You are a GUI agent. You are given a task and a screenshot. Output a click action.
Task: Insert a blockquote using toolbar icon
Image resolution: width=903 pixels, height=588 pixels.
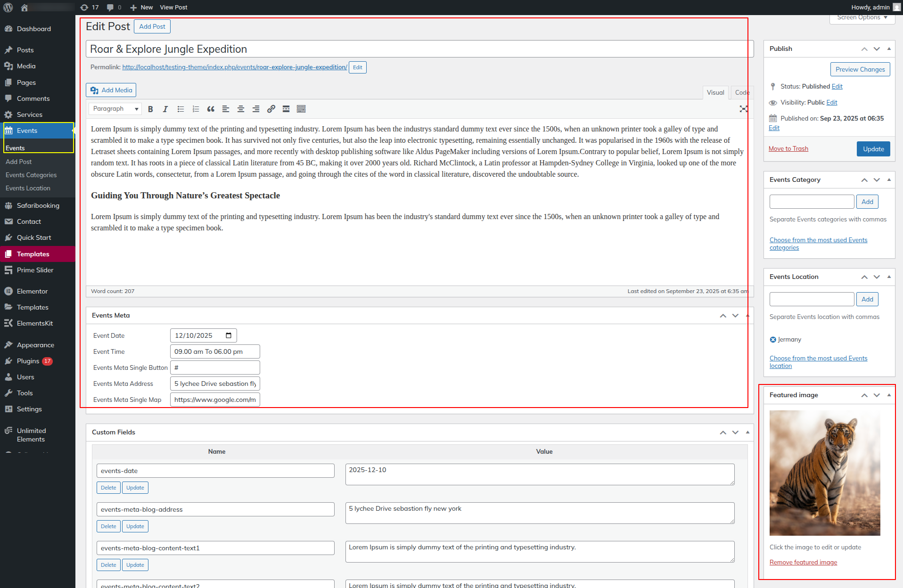[x=211, y=109]
